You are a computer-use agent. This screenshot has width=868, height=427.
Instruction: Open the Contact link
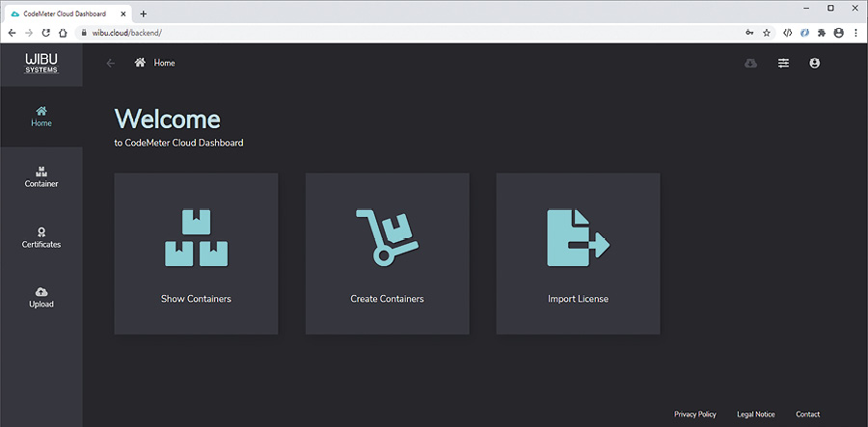[x=807, y=414]
